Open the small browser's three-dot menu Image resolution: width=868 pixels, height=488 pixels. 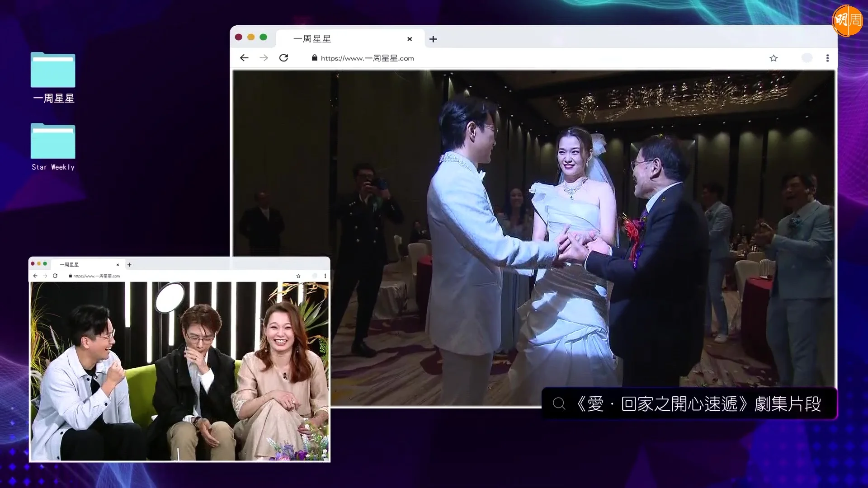click(x=325, y=276)
